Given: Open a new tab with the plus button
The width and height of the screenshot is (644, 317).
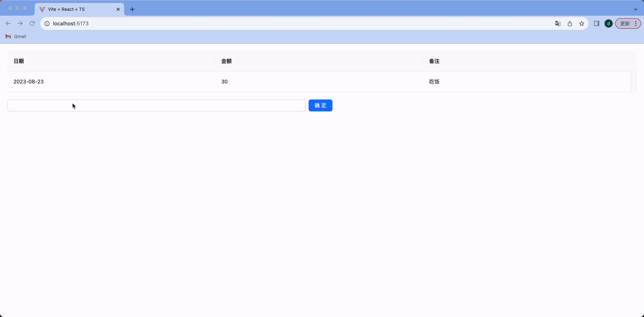Looking at the screenshot, I should point(132,9).
